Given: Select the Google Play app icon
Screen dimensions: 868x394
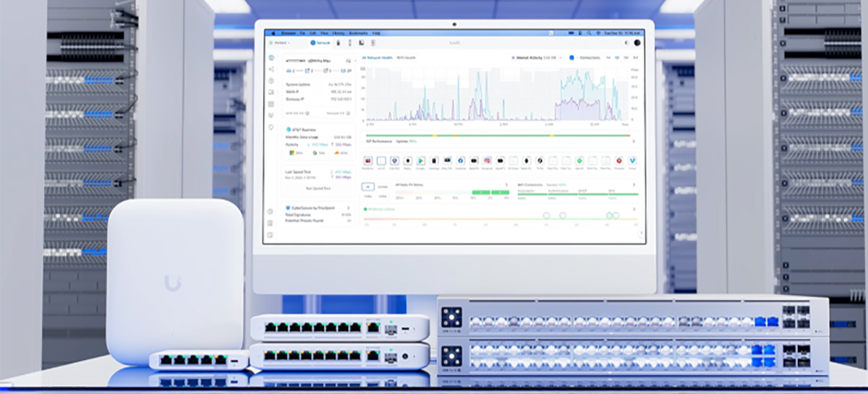Looking at the screenshot, I should coord(421,160).
